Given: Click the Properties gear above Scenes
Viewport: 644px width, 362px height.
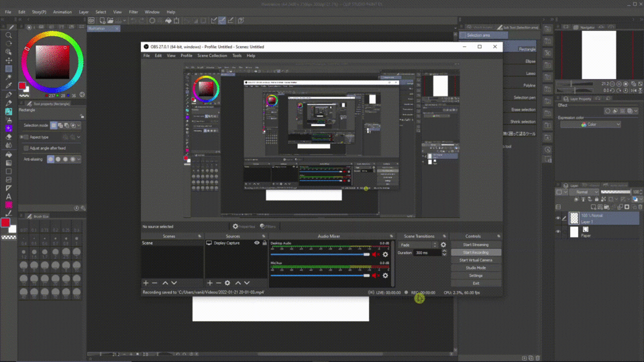Looking at the screenshot, I should [235, 226].
